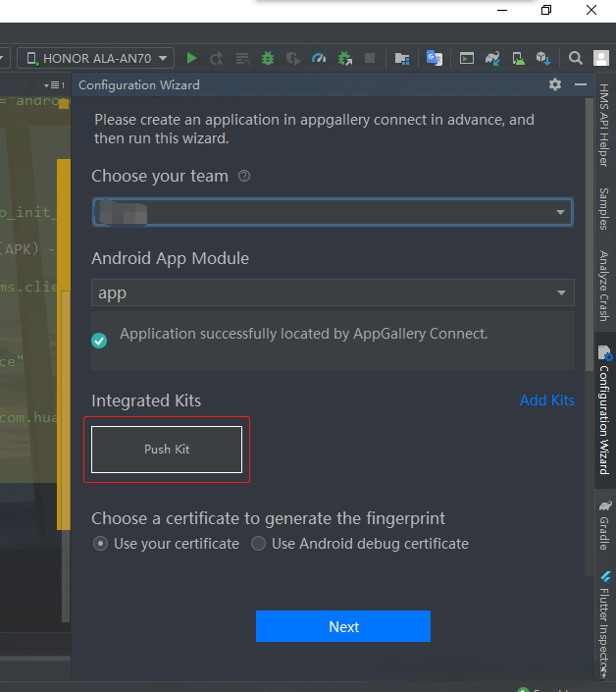Click the Translate plugin icon

pos(435,58)
